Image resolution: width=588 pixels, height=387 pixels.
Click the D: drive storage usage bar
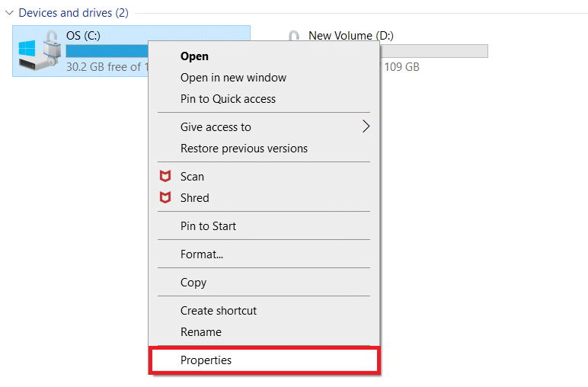point(434,51)
